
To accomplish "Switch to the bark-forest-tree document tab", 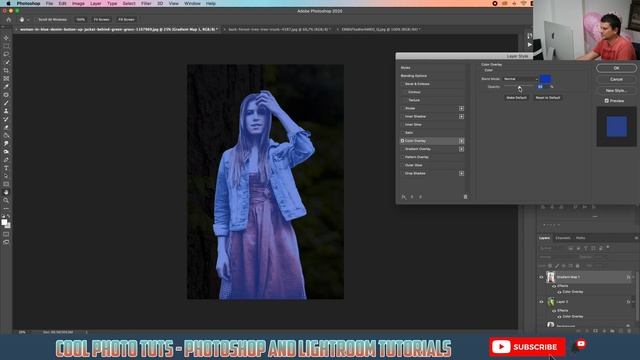I will [279, 29].
